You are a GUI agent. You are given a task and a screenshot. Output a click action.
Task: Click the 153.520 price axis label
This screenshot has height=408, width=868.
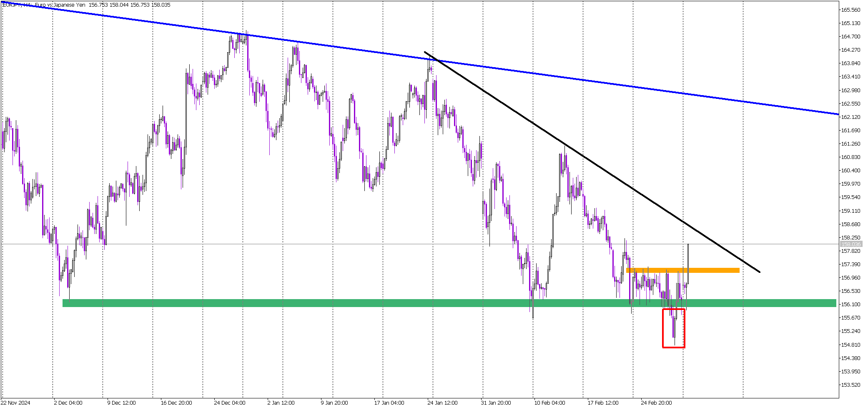tap(850, 385)
